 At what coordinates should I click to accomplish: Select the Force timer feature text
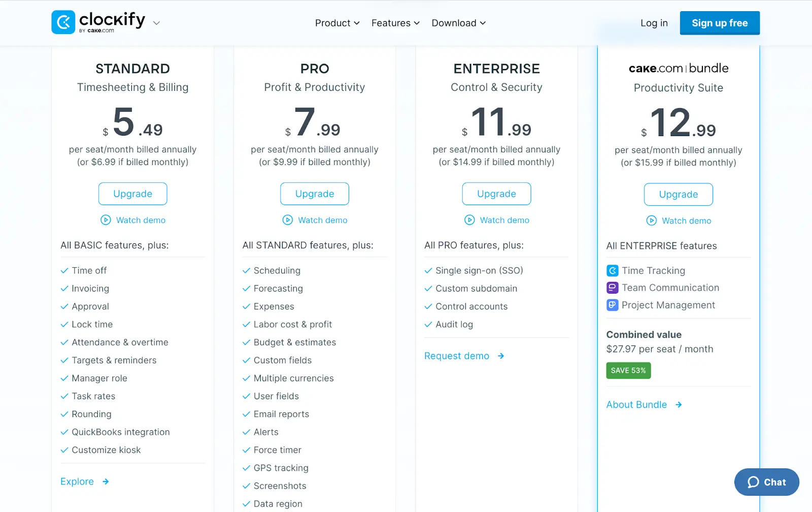[278, 450]
